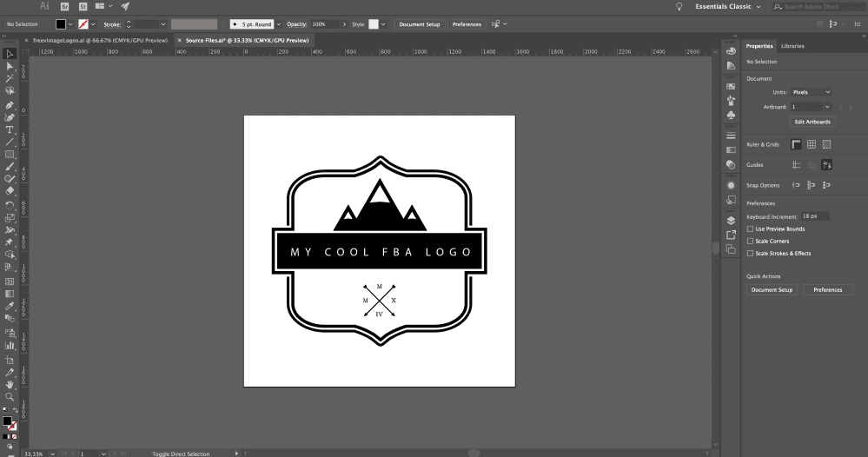This screenshot has height=457, width=868.
Task: Activate the Pen tool
Action: (x=10, y=105)
